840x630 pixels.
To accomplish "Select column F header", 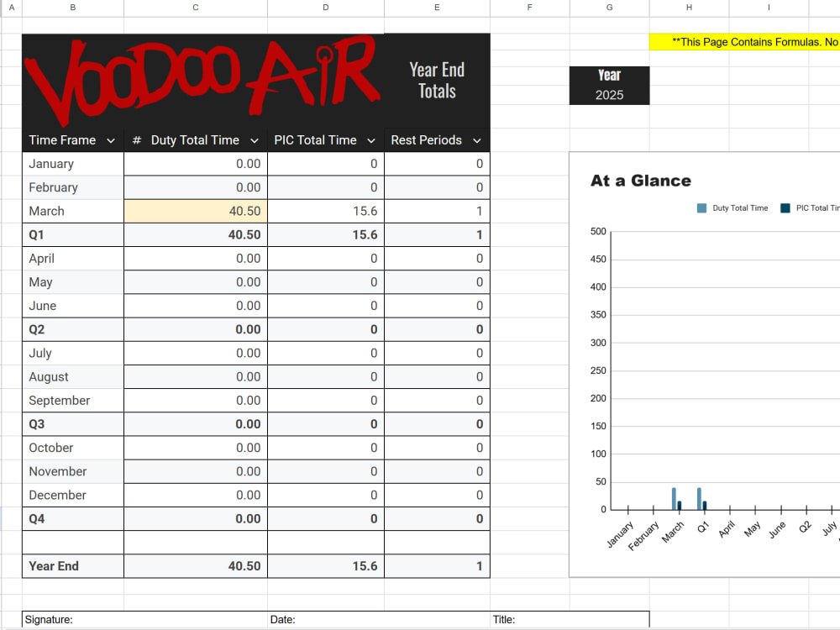I will [530, 8].
